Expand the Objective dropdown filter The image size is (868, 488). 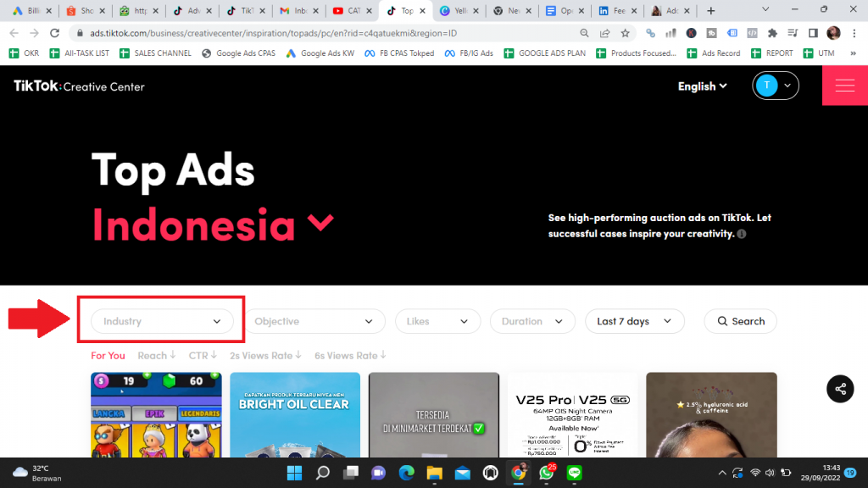click(314, 321)
